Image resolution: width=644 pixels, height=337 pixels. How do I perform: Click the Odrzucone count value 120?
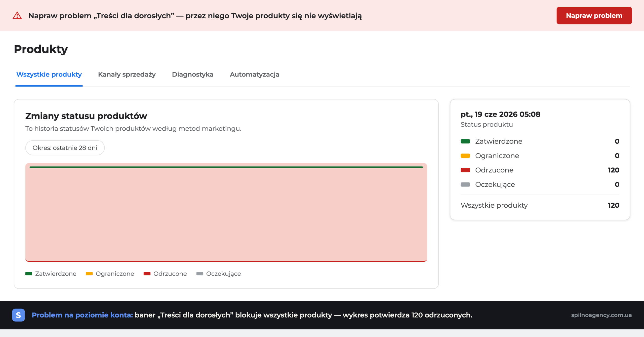point(614,170)
